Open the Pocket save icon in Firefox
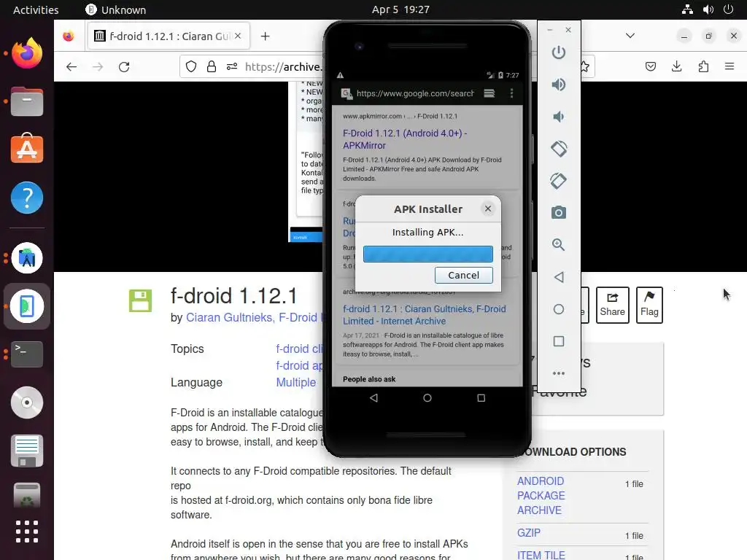This screenshot has width=747, height=560. pyautogui.click(x=650, y=66)
